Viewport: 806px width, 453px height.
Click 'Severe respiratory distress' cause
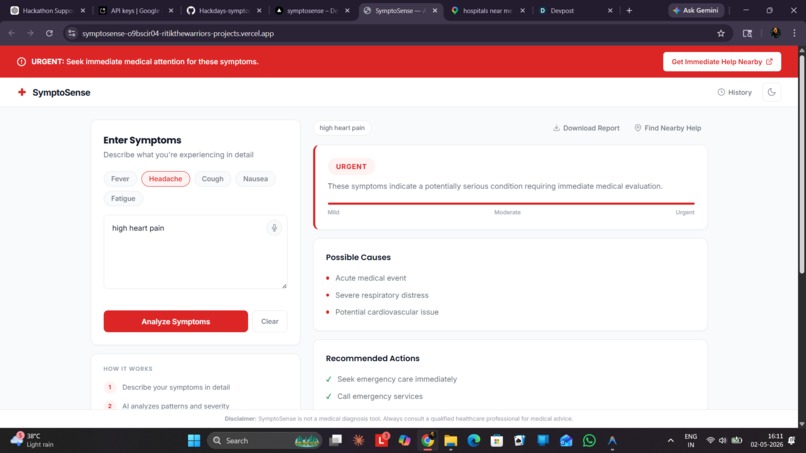[x=381, y=295]
